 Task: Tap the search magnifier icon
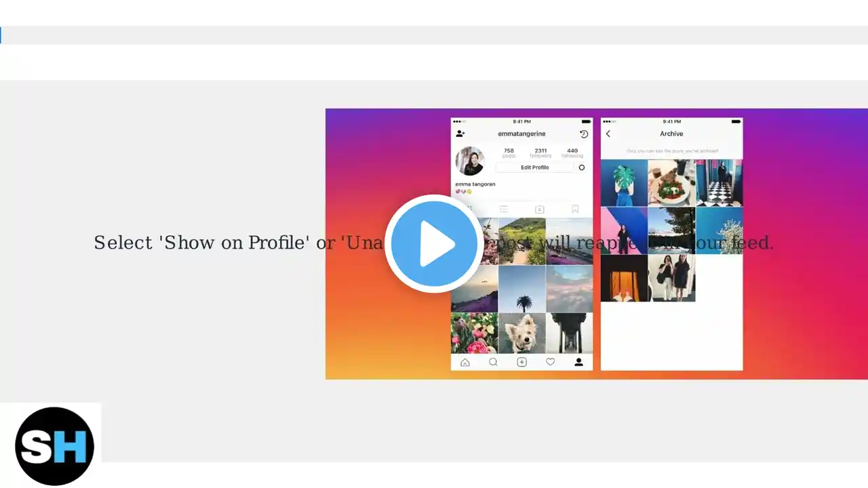493,362
